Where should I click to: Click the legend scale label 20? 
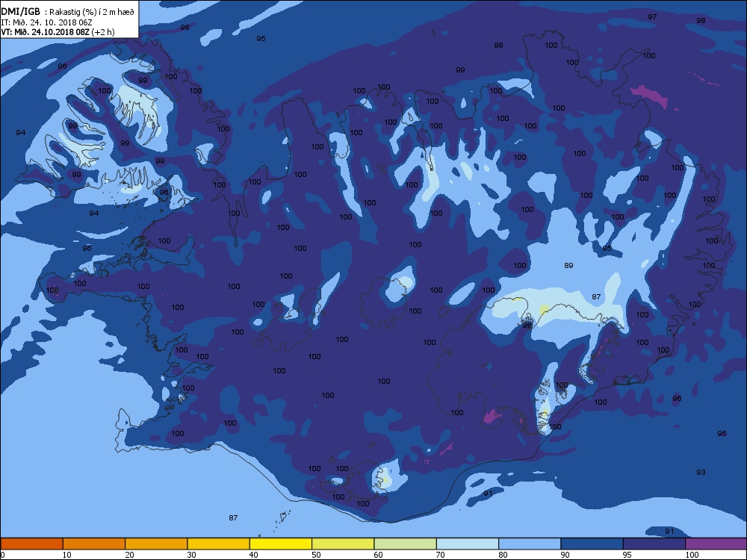pyautogui.click(x=129, y=555)
